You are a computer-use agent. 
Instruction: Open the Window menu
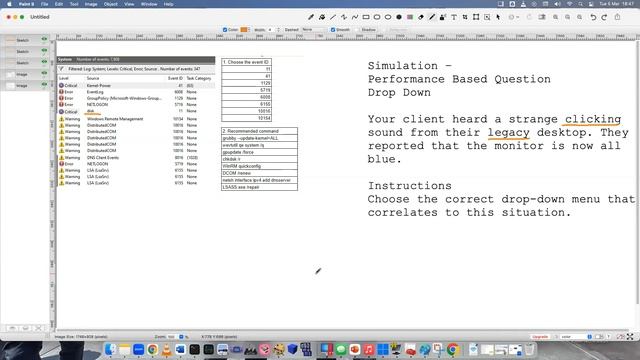click(x=149, y=4)
